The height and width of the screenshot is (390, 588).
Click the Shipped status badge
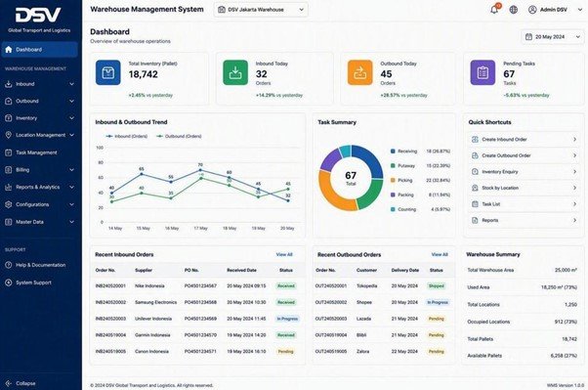(x=437, y=286)
